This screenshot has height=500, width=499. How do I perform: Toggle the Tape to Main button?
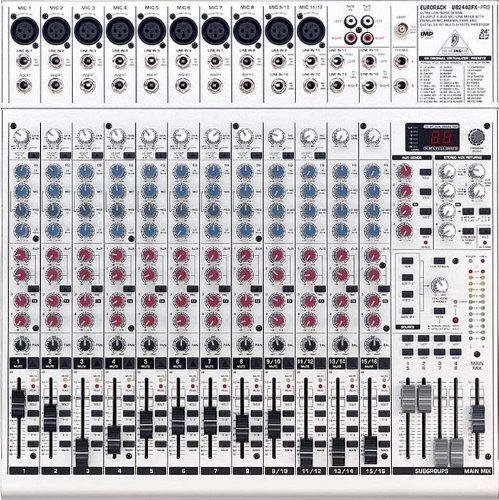tap(439, 261)
